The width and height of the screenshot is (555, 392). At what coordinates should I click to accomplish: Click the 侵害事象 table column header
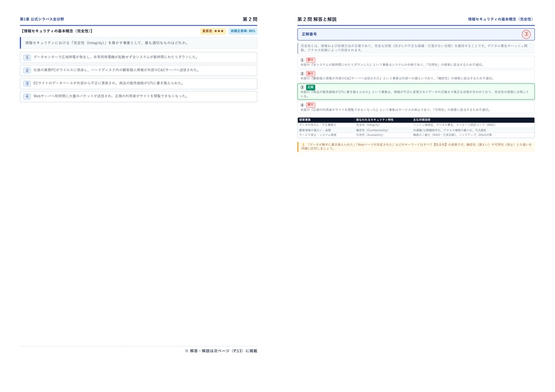(x=305, y=120)
